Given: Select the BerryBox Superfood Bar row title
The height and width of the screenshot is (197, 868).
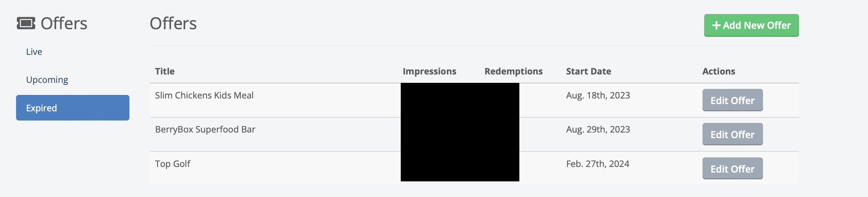Looking at the screenshot, I should click(x=205, y=129).
